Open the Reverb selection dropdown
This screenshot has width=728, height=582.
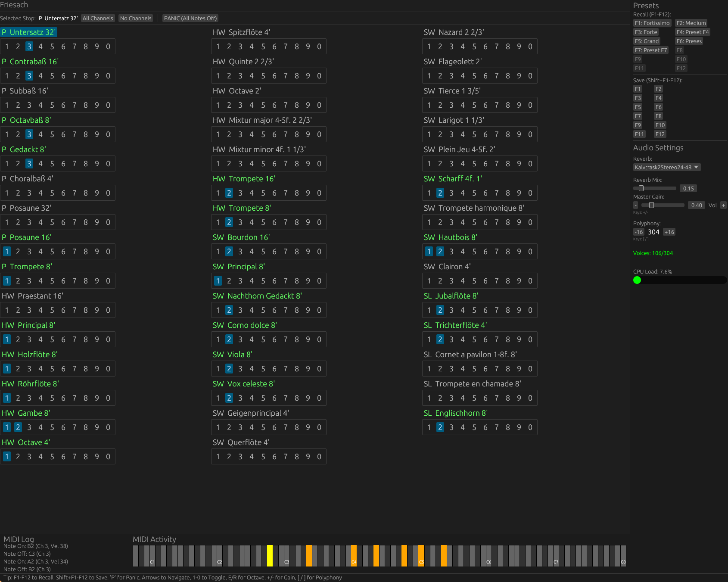click(x=667, y=167)
